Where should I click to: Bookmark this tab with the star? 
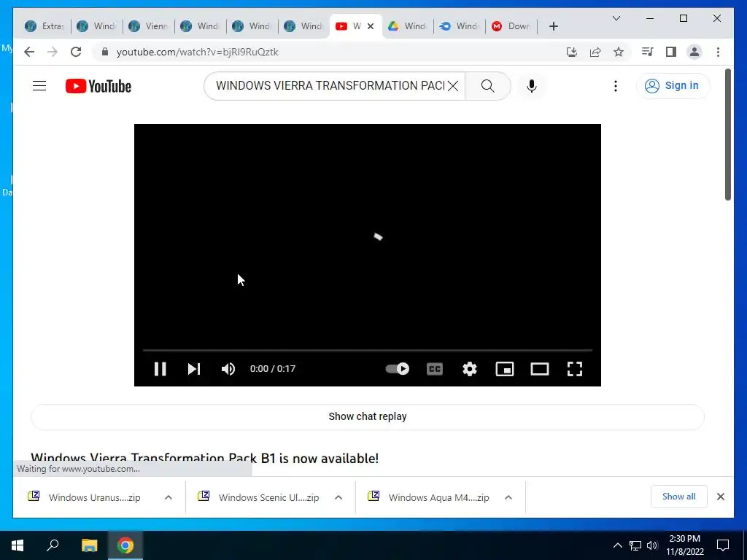click(x=619, y=52)
